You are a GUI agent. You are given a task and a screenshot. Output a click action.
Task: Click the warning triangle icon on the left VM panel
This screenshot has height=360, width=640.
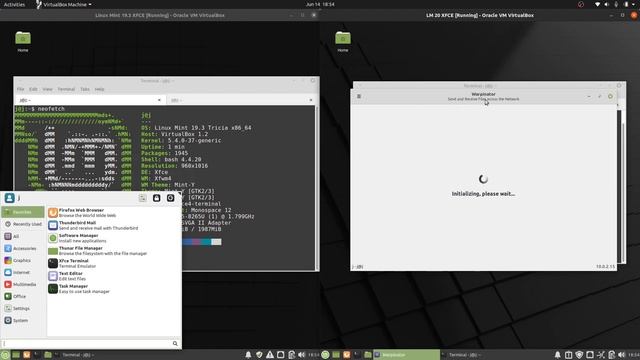[270, 355]
